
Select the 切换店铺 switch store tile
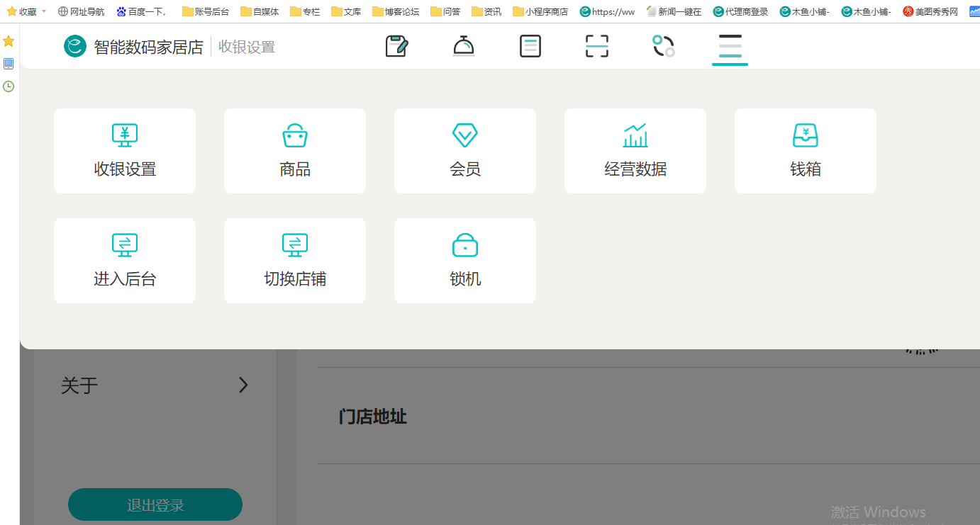[x=295, y=261]
